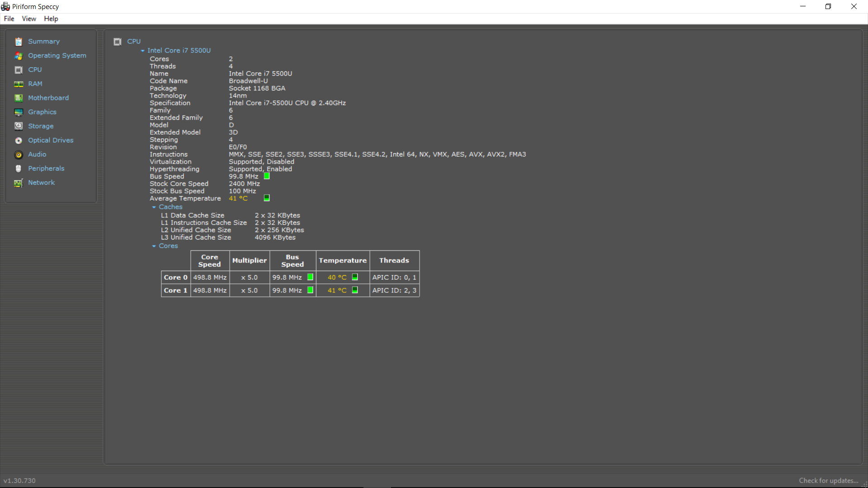Click the version v1.30.730 status text

[19, 481]
